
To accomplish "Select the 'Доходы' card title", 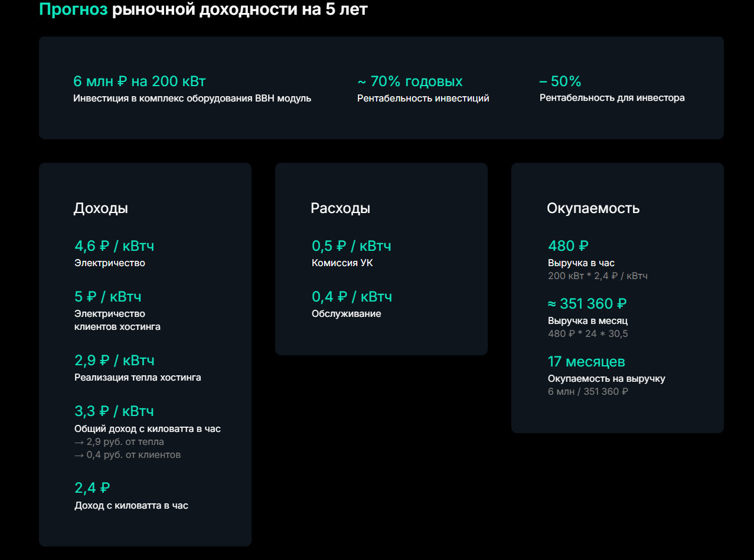I will [x=101, y=208].
